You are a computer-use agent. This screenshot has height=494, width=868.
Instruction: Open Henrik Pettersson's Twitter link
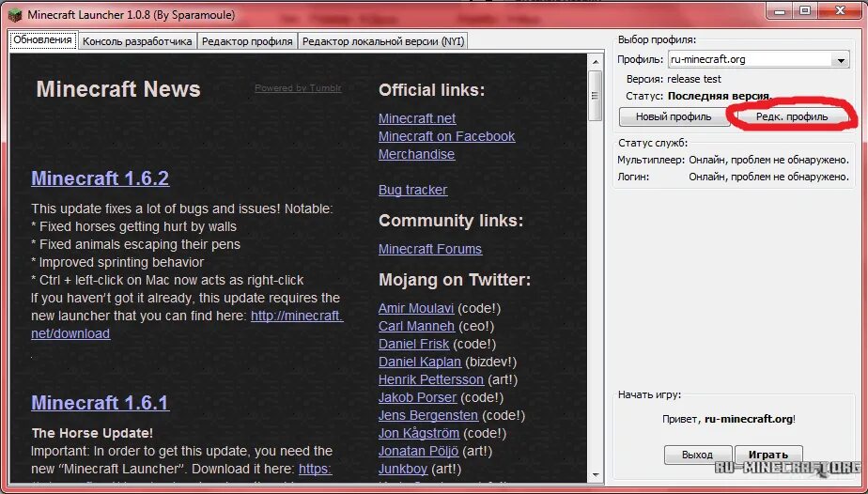pos(430,379)
